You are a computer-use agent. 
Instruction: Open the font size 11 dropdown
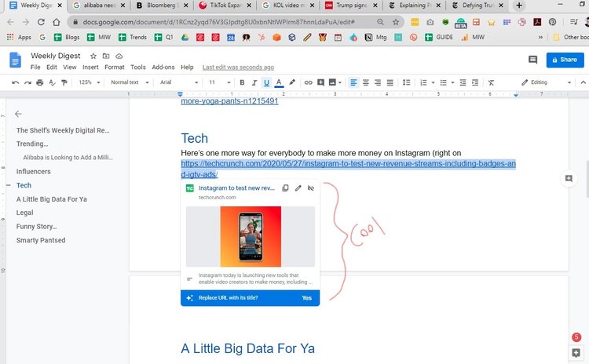[x=219, y=82]
